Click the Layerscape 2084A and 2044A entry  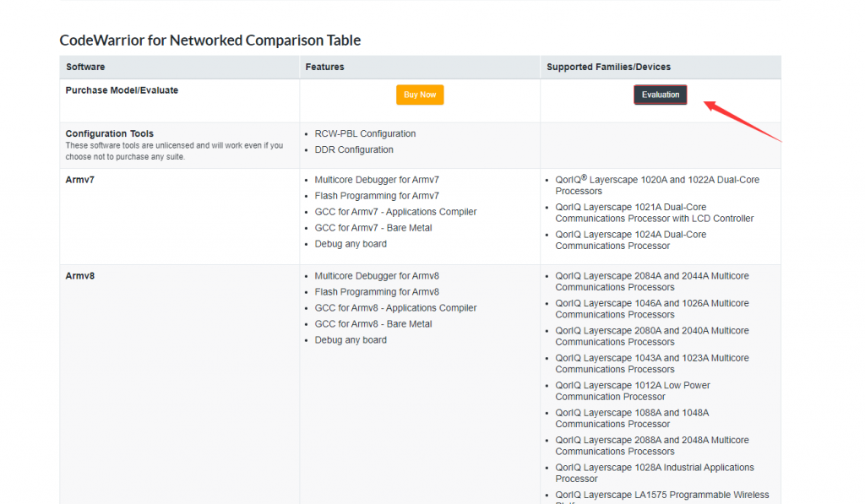coord(652,281)
